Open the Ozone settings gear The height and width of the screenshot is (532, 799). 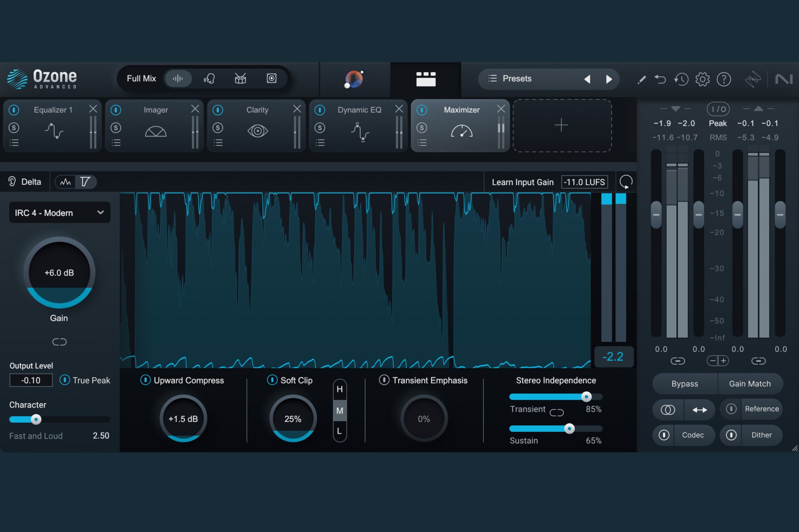(703, 79)
